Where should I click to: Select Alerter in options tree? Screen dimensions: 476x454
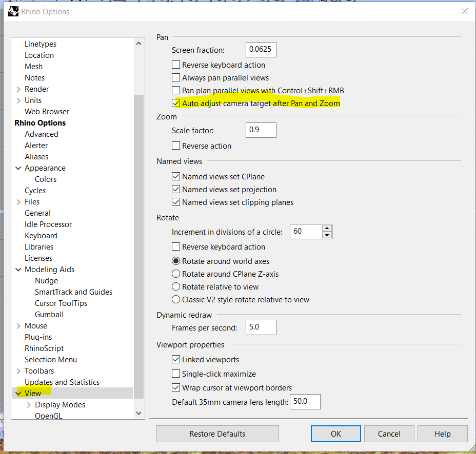(x=36, y=145)
